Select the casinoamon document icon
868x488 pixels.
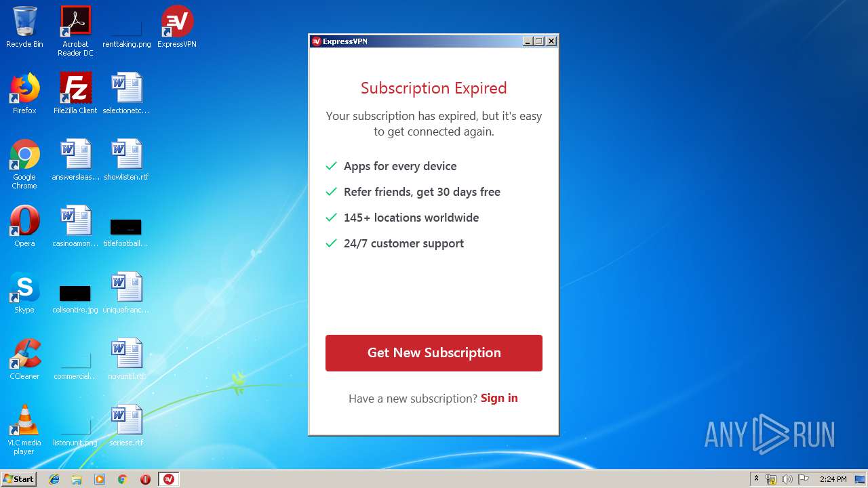click(x=75, y=226)
